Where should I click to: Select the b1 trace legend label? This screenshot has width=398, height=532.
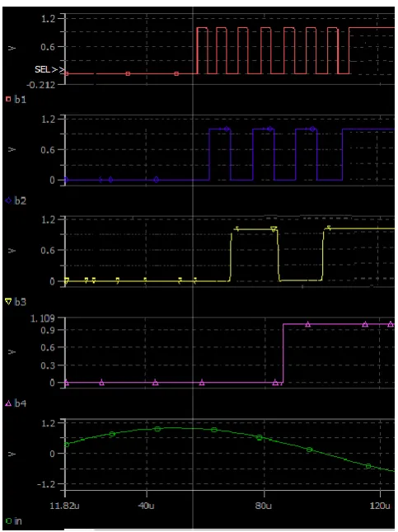tap(21, 100)
